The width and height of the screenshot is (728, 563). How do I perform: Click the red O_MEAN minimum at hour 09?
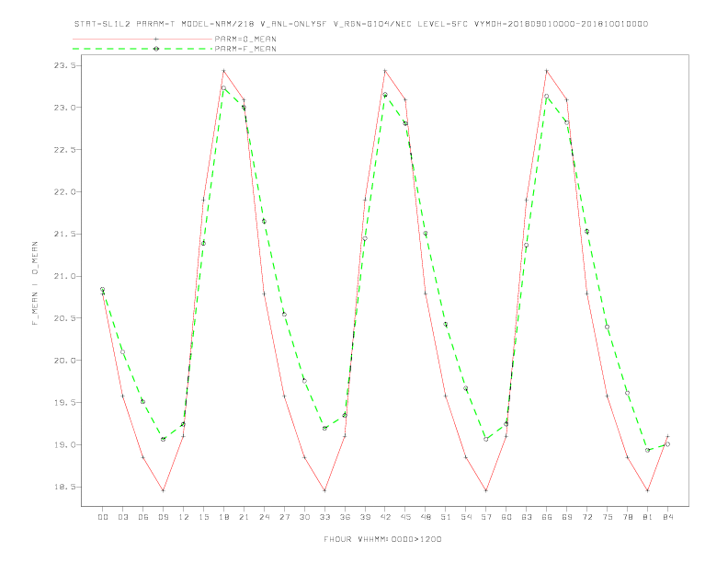[x=163, y=490]
